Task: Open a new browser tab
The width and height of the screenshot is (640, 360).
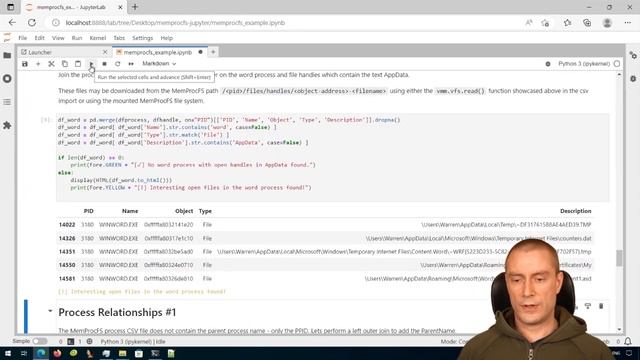Action: 135,7
